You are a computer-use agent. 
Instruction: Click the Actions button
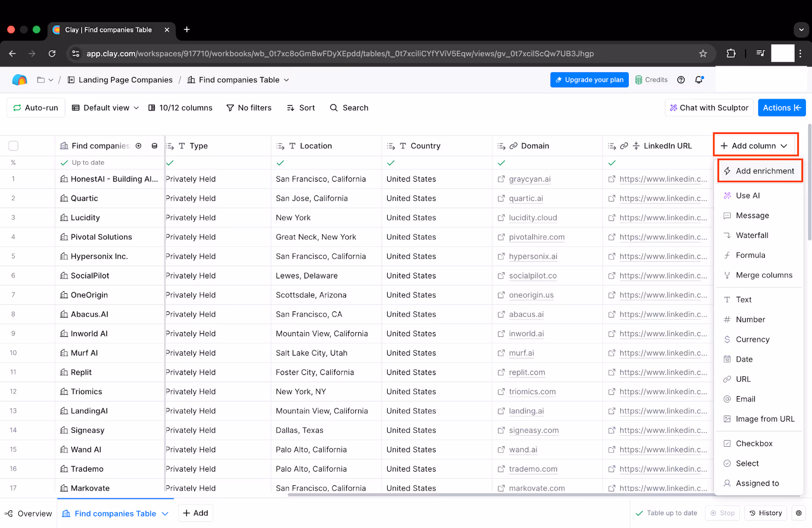782,108
